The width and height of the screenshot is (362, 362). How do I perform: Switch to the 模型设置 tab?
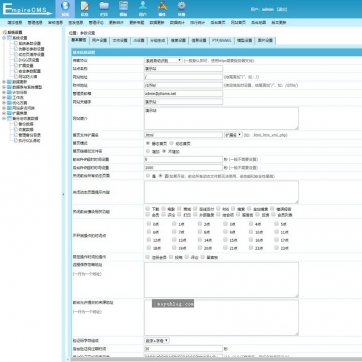tap(244, 40)
